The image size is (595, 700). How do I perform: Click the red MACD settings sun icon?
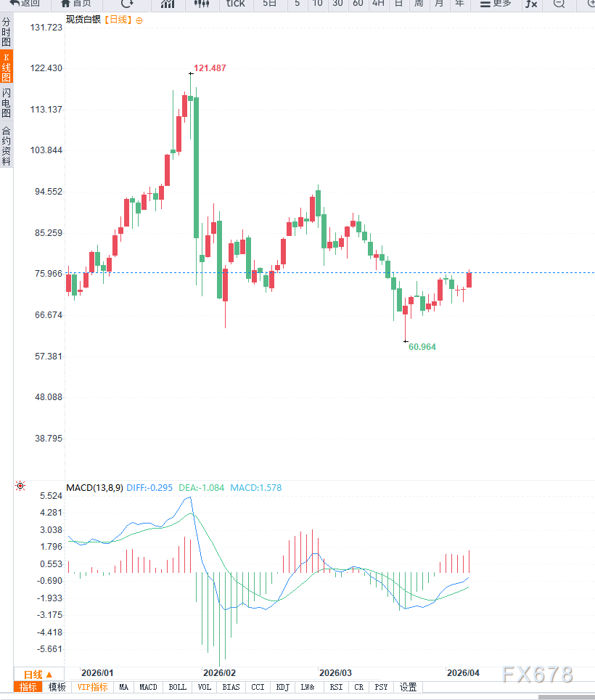coord(20,486)
